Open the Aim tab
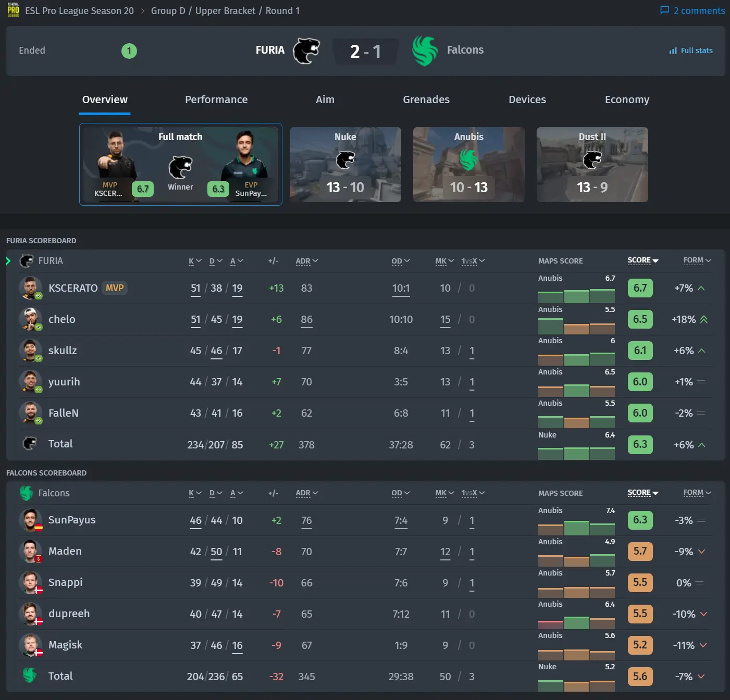730x700 pixels. point(325,99)
